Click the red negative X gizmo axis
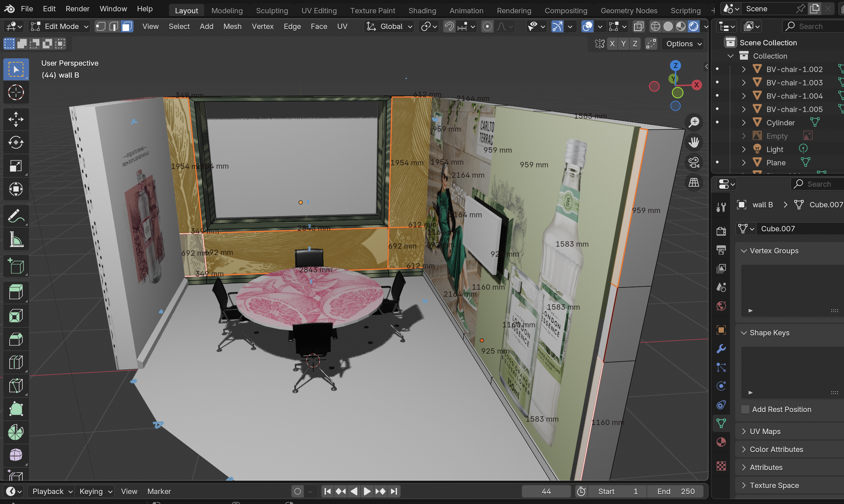This screenshot has height=504, width=844. coord(654,86)
